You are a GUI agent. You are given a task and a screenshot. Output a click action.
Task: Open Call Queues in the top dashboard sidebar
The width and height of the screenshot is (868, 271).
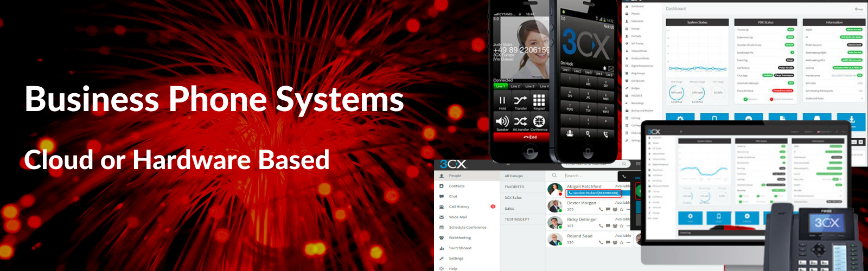[637, 81]
